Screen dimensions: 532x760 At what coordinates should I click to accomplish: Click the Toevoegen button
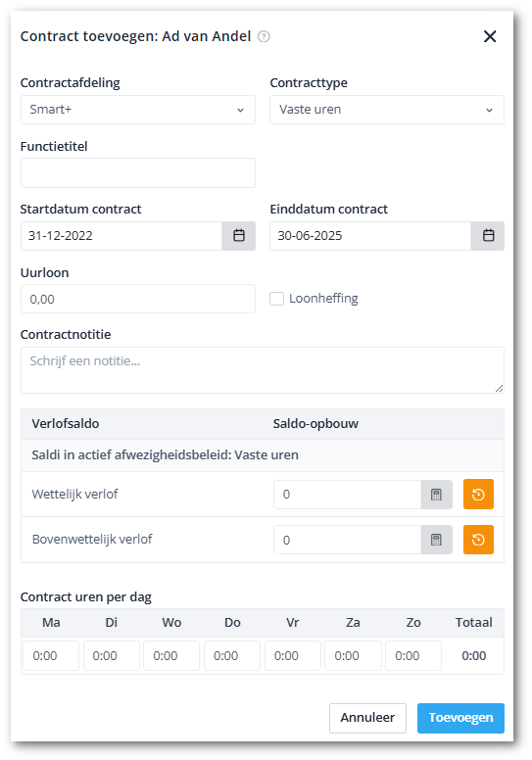[x=460, y=718]
